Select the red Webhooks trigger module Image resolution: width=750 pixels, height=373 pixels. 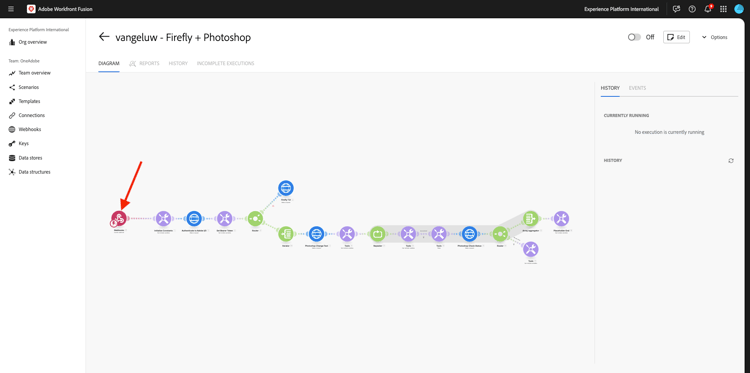[x=119, y=219]
